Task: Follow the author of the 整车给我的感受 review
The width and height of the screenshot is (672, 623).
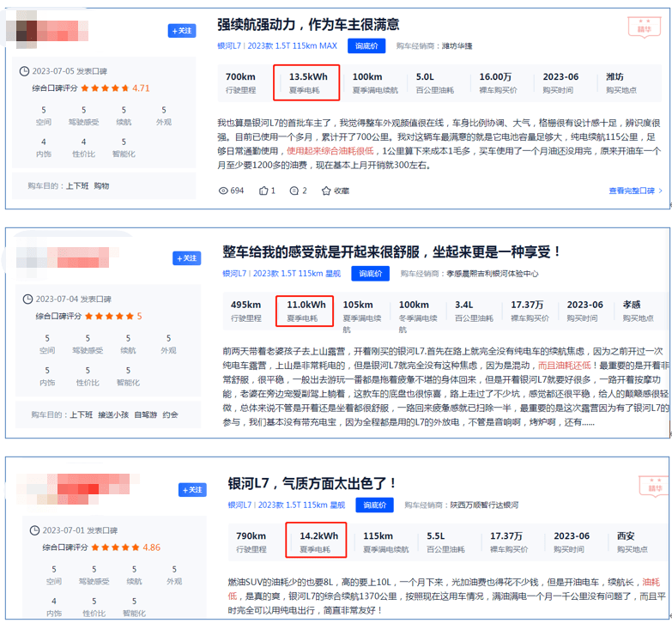Action: coord(186,258)
